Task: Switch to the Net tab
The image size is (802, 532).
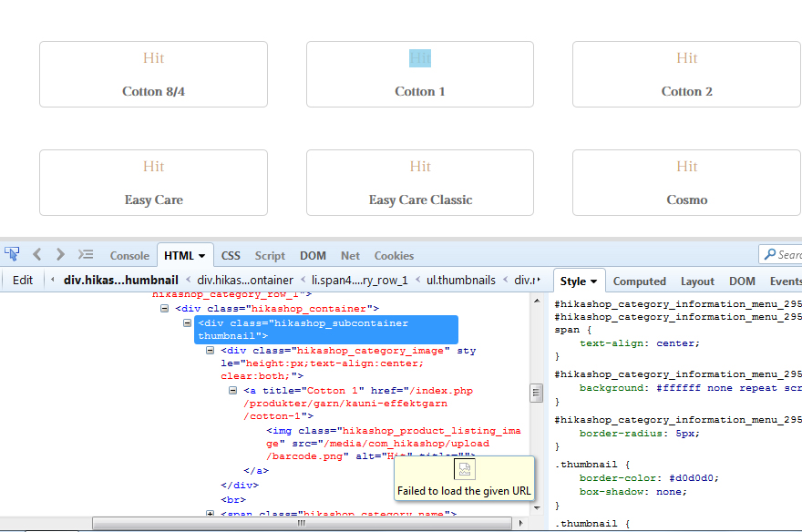Action: [350, 256]
